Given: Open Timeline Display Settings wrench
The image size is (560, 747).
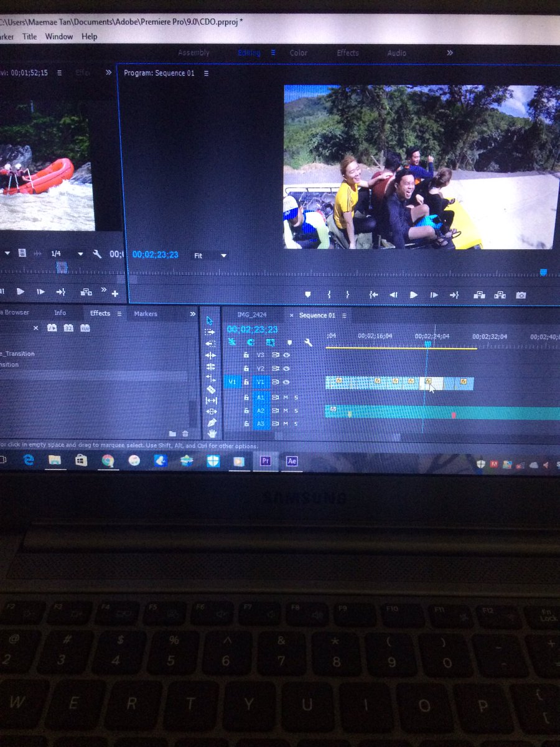Looking at the screenshot, I should 308,342.
